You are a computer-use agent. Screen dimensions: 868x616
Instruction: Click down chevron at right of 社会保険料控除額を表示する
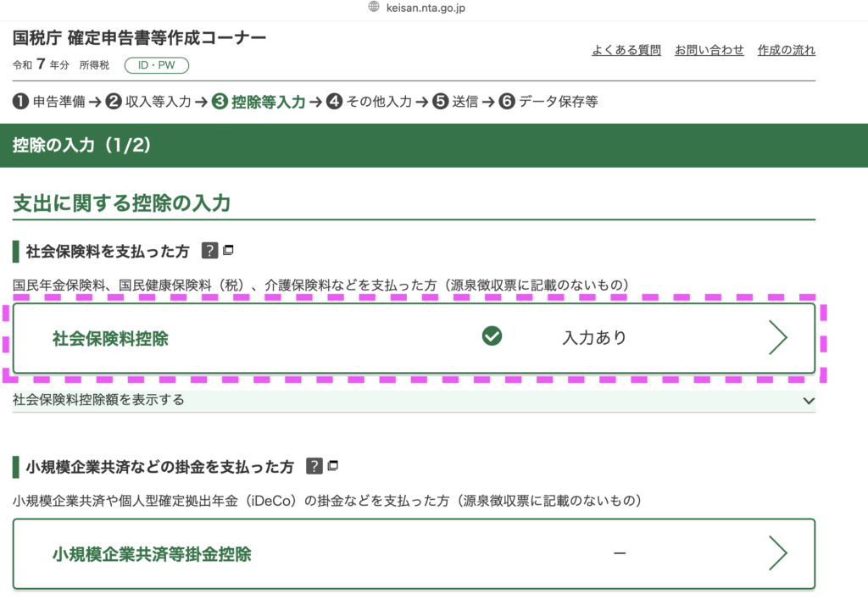click(x=808, y=401)
